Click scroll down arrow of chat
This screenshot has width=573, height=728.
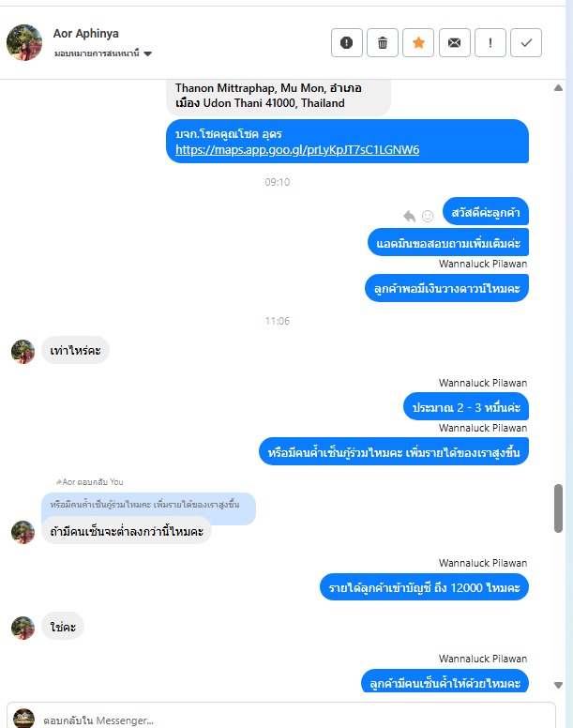(x=558, y=685)
